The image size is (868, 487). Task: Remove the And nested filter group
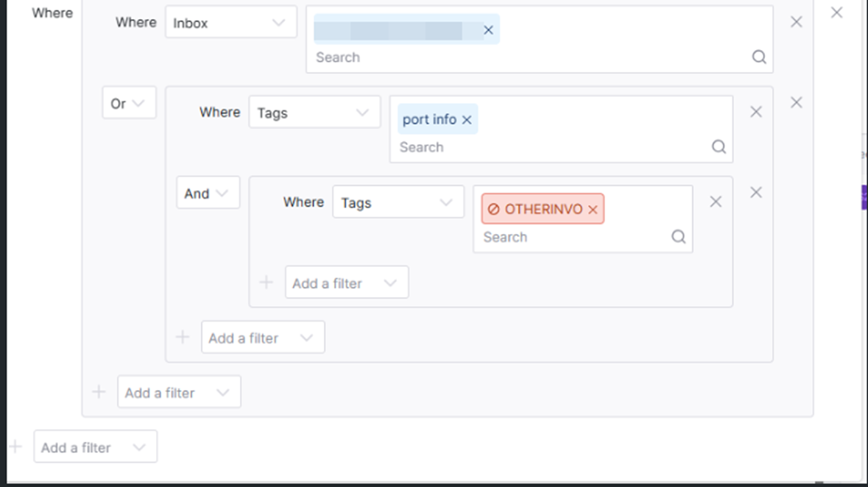pyautogui.click(x=755, y=193)
